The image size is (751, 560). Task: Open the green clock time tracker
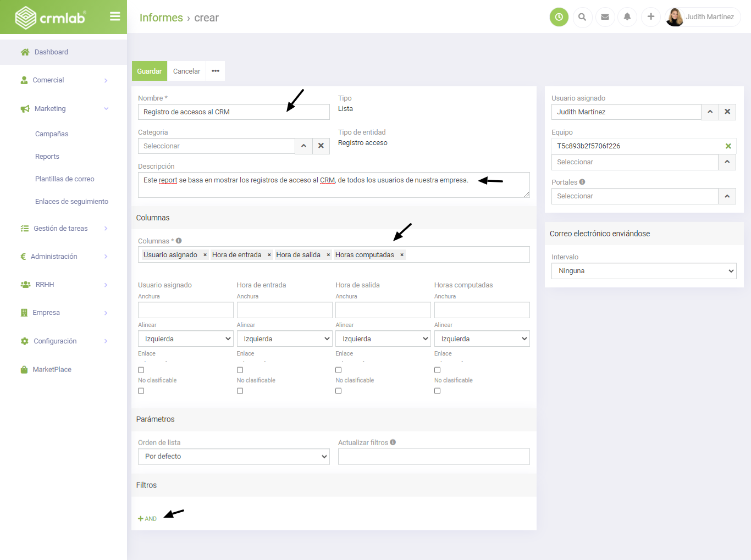point(559,17)
